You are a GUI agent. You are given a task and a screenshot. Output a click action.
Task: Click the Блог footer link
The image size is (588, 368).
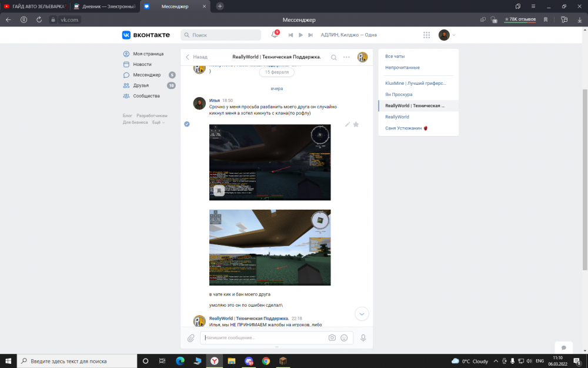click(127, 115)
